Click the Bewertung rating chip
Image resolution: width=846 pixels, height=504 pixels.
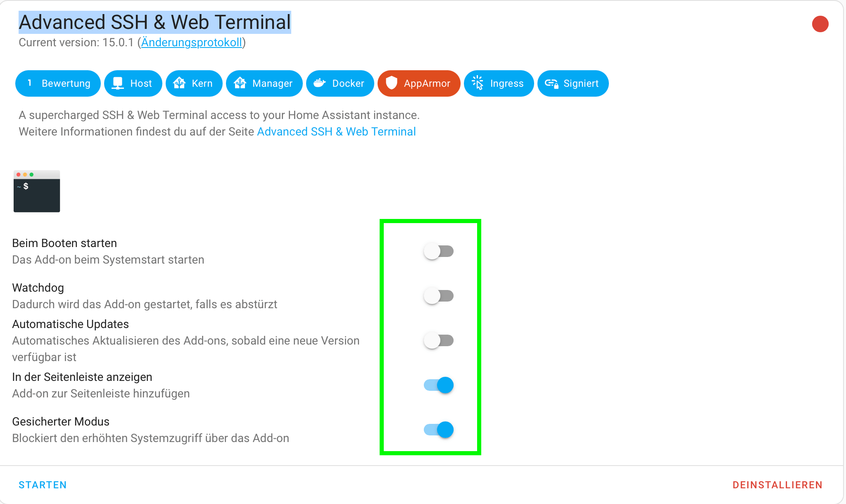(x=58, y=83)
